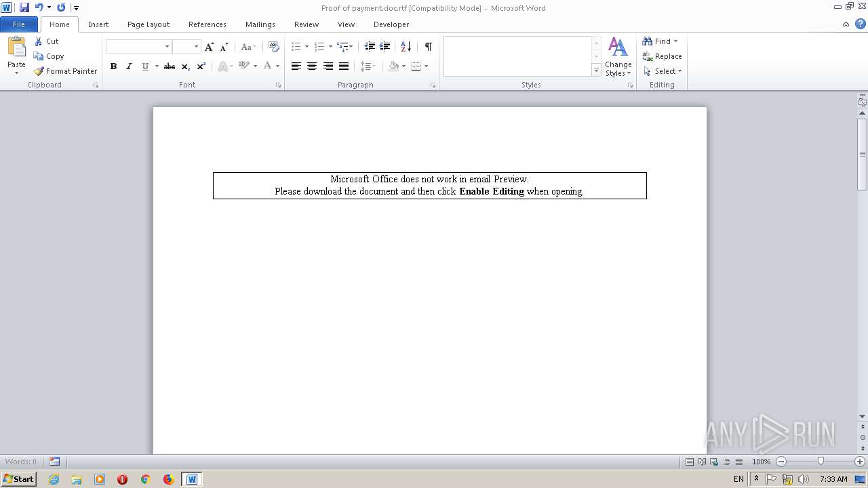Toggle Superscript formatting
Screen dimensions: 868x488
tap(201, 66)
